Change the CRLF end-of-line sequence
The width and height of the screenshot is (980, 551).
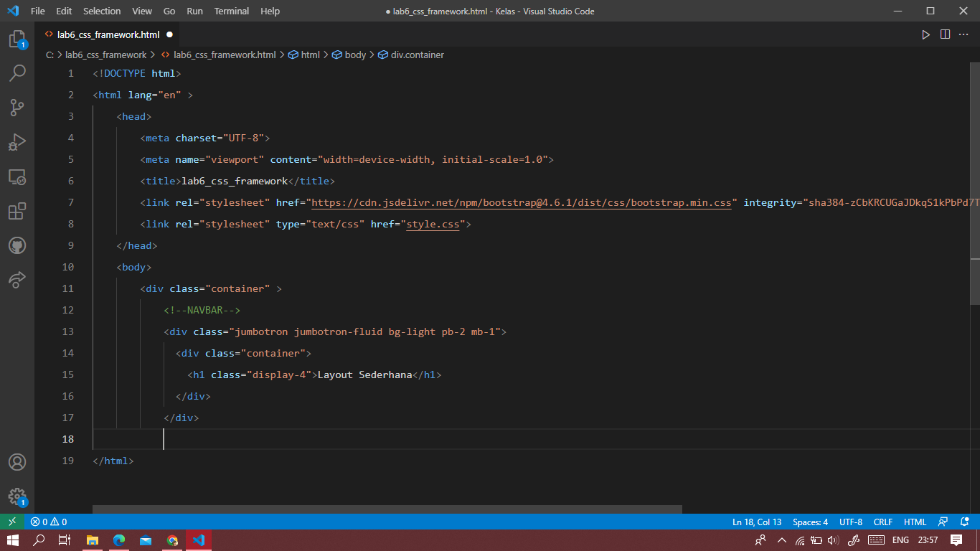click(883, 522)
